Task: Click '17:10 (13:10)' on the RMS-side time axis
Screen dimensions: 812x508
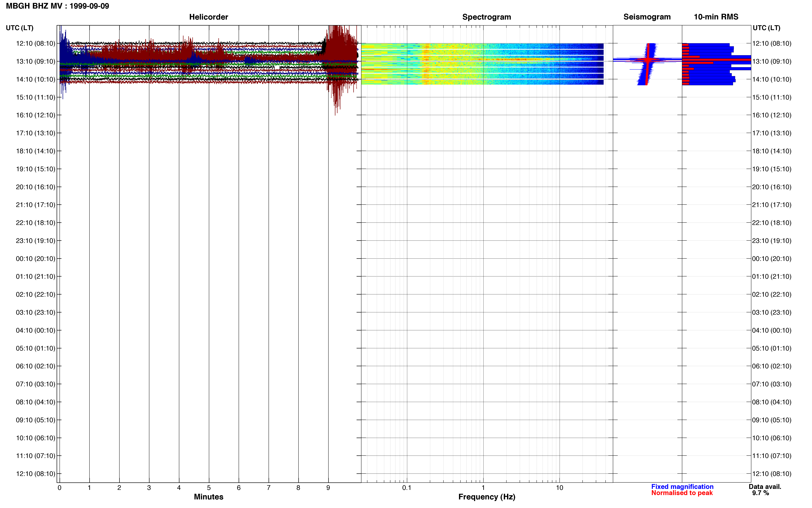Action: [x=772, y=133]
